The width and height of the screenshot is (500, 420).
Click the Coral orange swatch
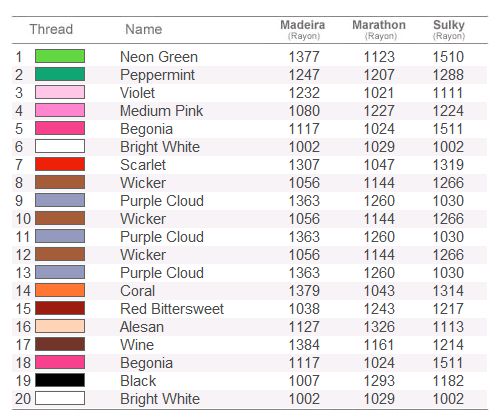(60, 290)
